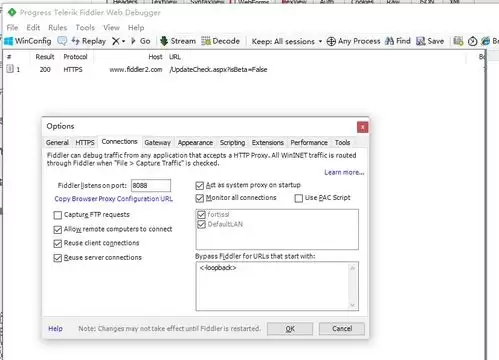Toggle Stream mode in toolbar
Screen dimensions: 499x360
[178, 41]
